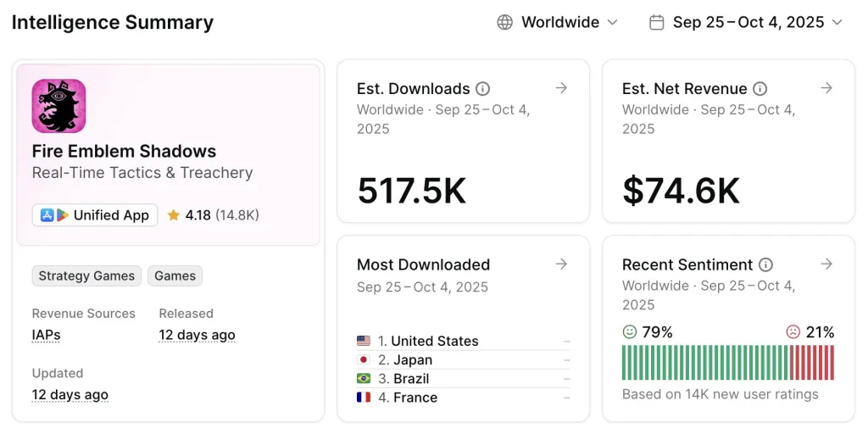This screenshot has width=868, height=434.
Task: Click the 4.18 (14.8K) rating text
Action: click(222, 215)
